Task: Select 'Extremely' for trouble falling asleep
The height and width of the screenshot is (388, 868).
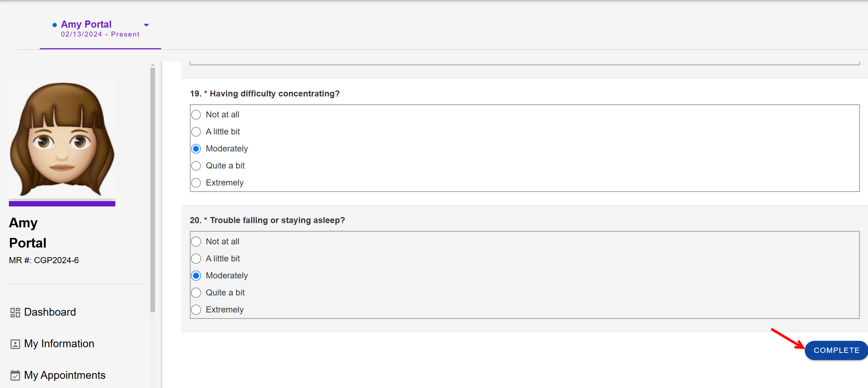Action: click(x=196, y=310)
